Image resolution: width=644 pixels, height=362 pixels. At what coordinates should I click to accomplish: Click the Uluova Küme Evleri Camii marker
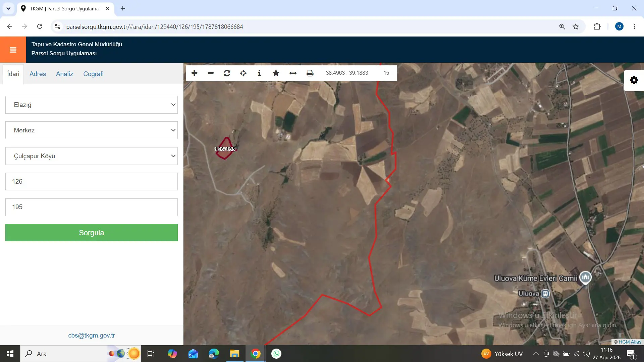click(x=585, y=278)
